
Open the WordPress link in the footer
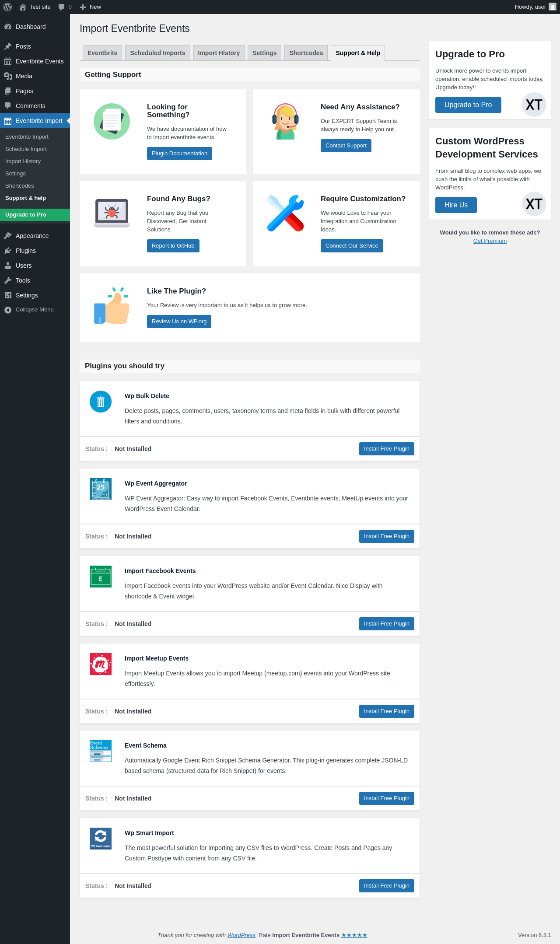pos(241,935)
